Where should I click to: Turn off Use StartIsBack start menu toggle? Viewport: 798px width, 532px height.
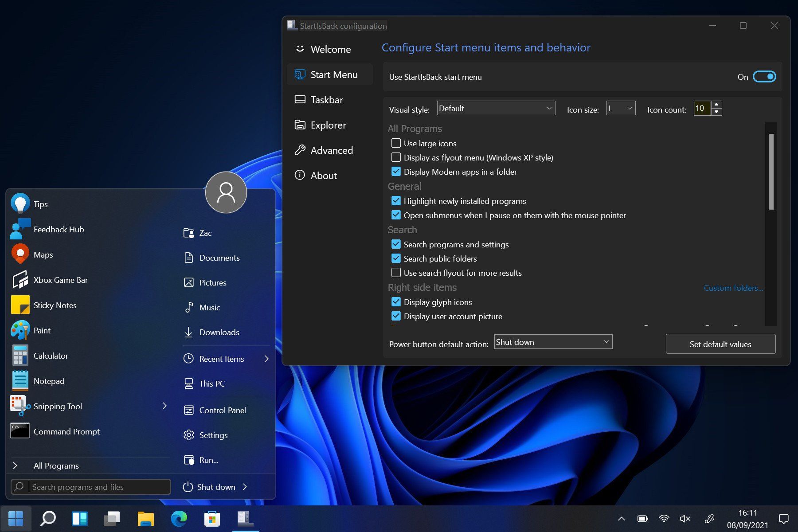(764, 77)
